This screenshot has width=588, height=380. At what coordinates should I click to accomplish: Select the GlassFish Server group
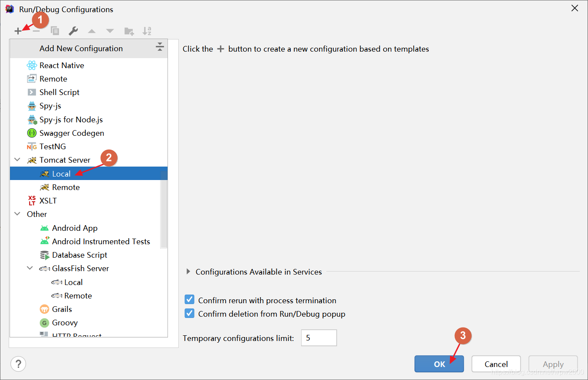[x=89, y=269]
